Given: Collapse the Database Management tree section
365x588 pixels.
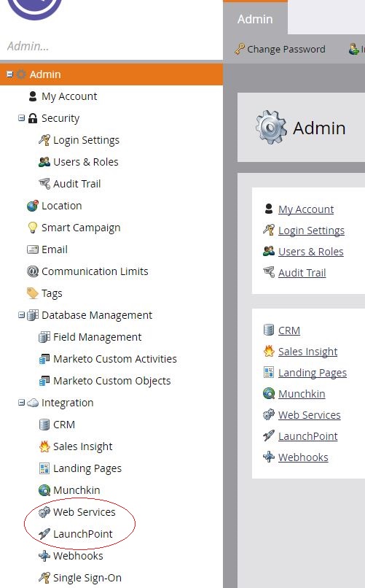Looking at the screenshot, I should 21,315.
